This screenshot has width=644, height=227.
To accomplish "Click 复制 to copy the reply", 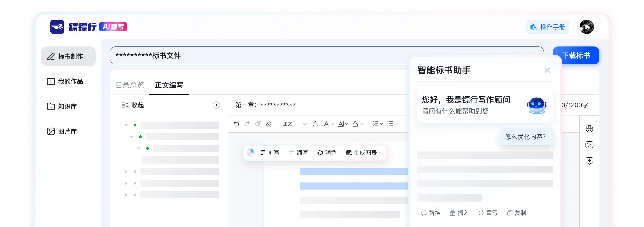I will coord(517,213).
